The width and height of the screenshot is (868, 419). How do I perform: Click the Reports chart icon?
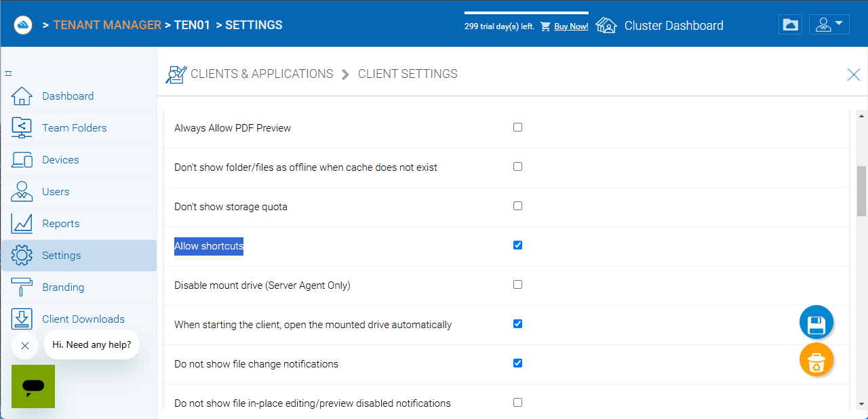[22, 223]
